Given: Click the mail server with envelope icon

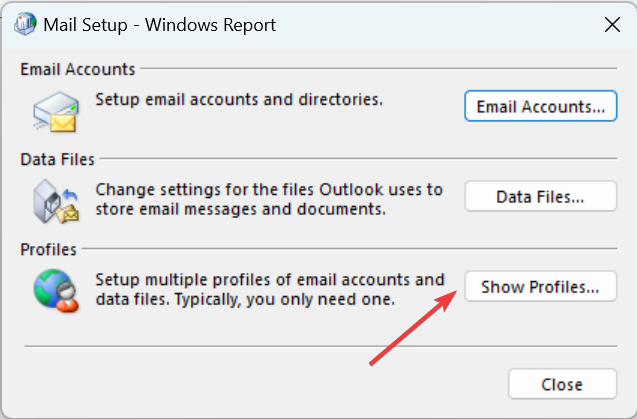Looking at the screenshot, I should (56, 112).
